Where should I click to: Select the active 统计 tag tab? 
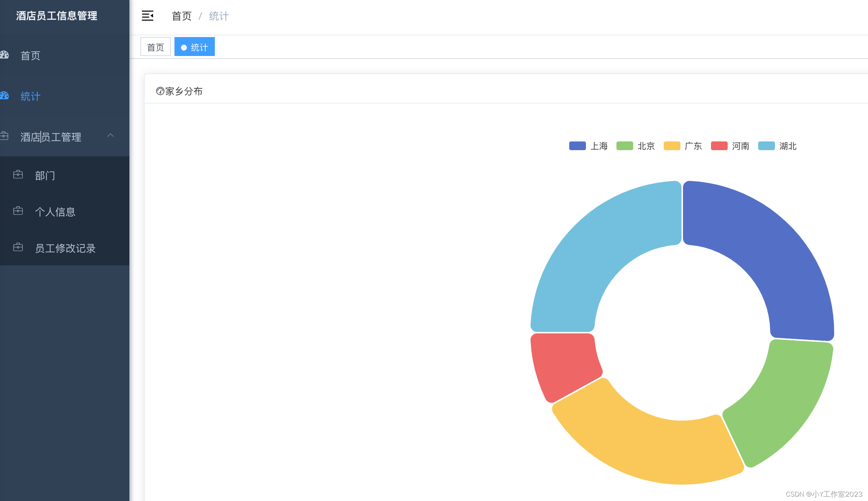[195, 47]
